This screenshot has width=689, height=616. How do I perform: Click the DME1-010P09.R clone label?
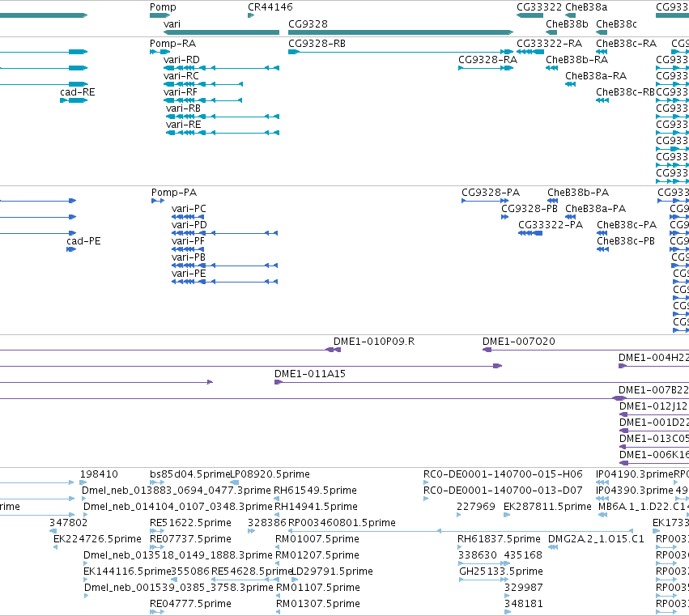coord(373,342)
